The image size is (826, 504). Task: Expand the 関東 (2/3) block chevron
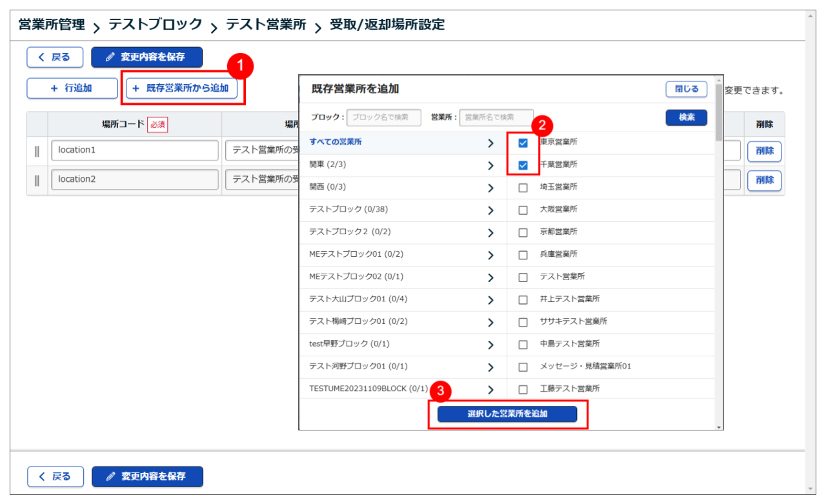coord(490,166)
